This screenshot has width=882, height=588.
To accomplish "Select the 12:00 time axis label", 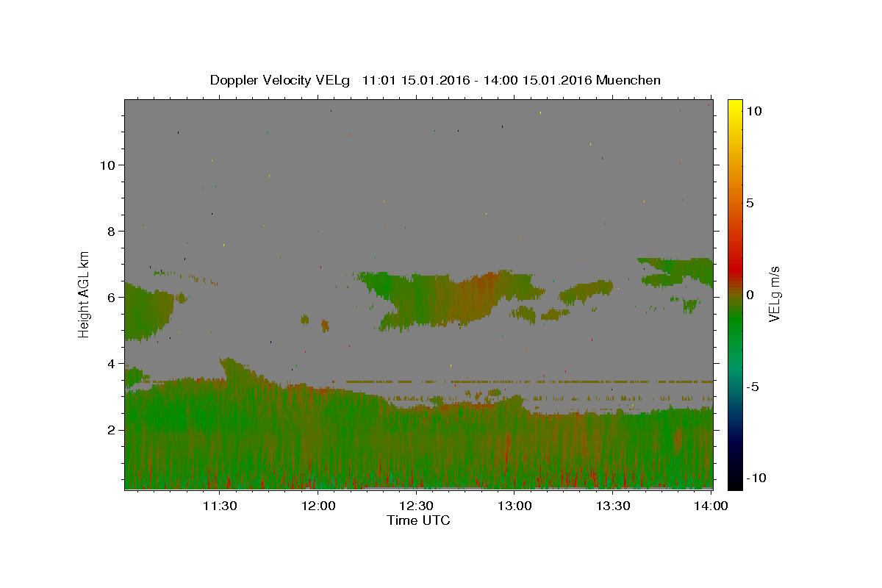I will 319,506.
